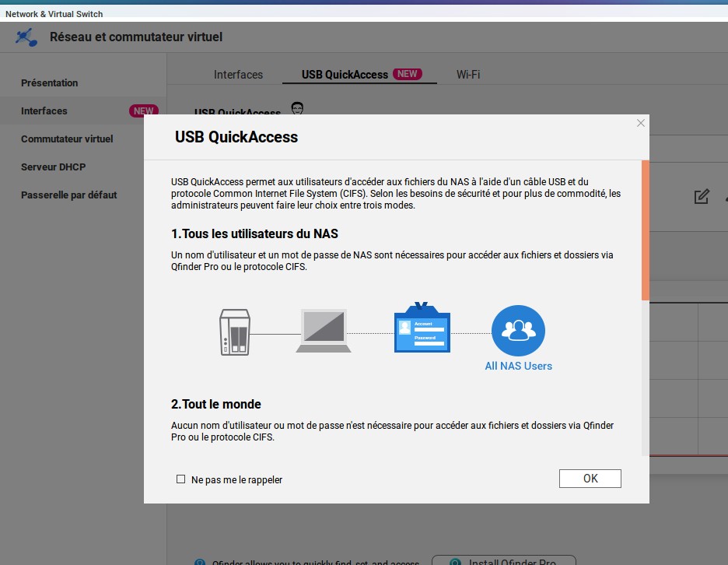Select the USB QuickAccess tab
This screenshot has width=728, height=565.
pos(360,75)
